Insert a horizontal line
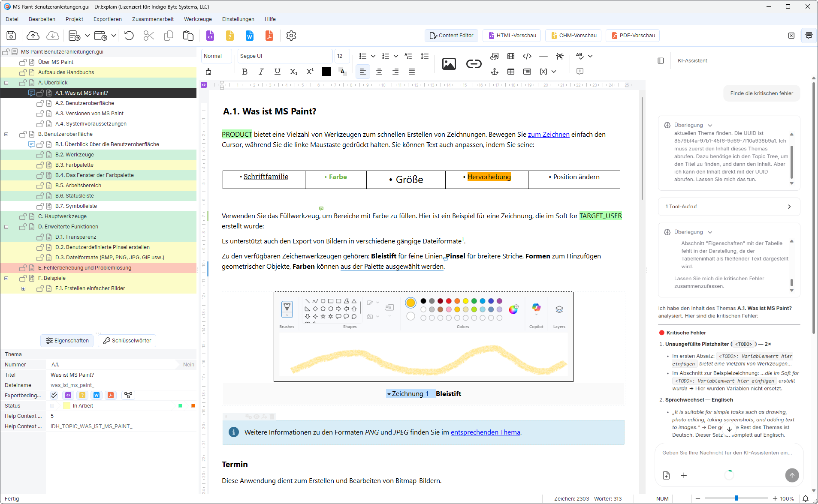The image size is (818, 504). tap(543, 56)
